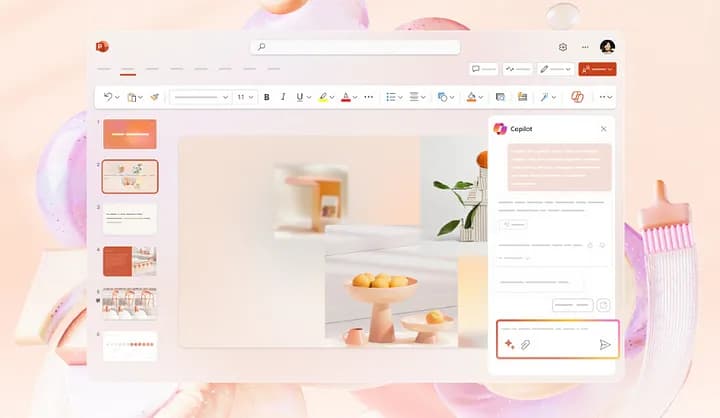
Task: Click the undo arrow icon
Action: (108, 97)
